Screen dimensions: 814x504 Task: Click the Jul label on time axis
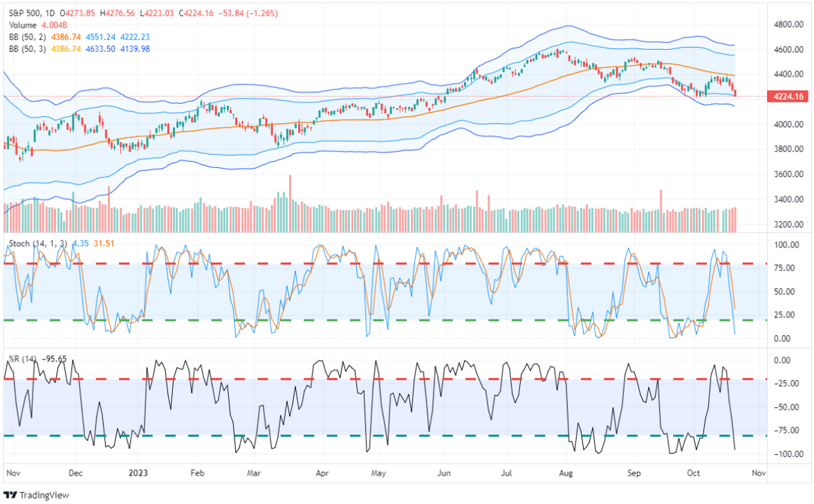coord(506,473)
